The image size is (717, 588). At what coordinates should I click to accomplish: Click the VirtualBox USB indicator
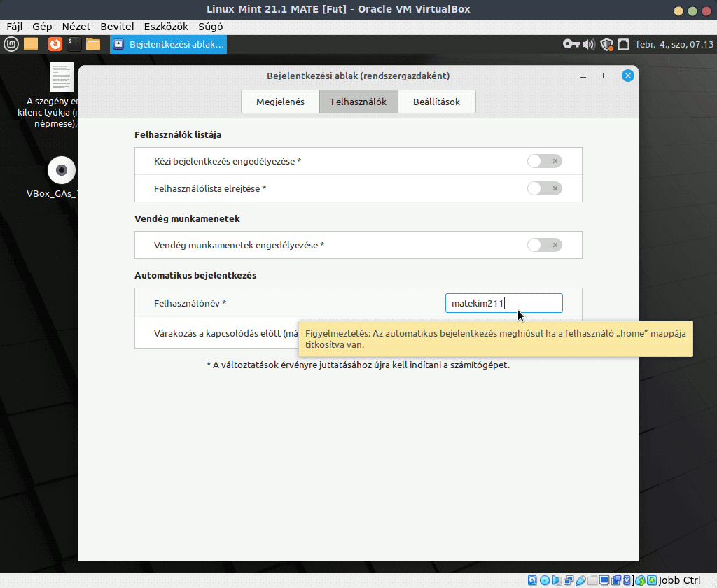click(x=580, y=580)
